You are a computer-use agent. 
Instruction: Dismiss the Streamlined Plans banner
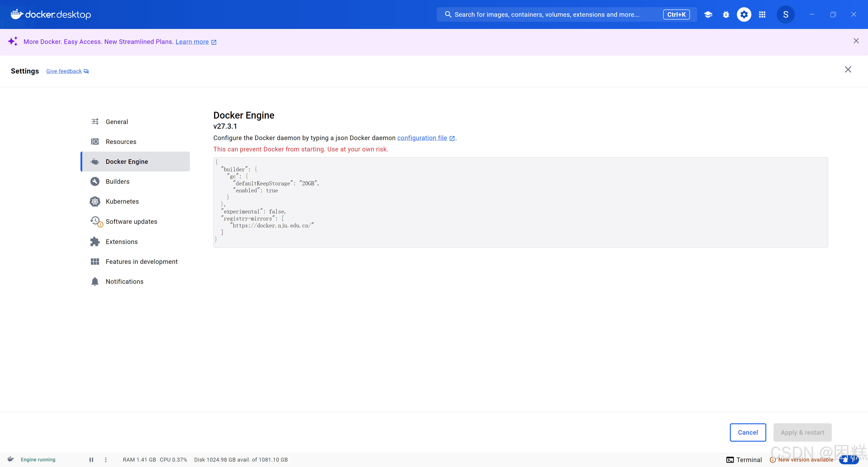click(x=856, y=41)
